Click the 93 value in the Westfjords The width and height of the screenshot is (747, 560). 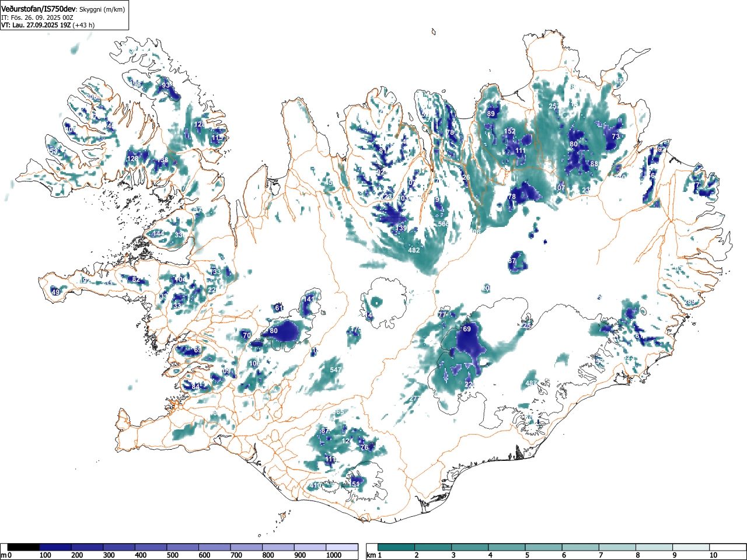tap(166, 85)
